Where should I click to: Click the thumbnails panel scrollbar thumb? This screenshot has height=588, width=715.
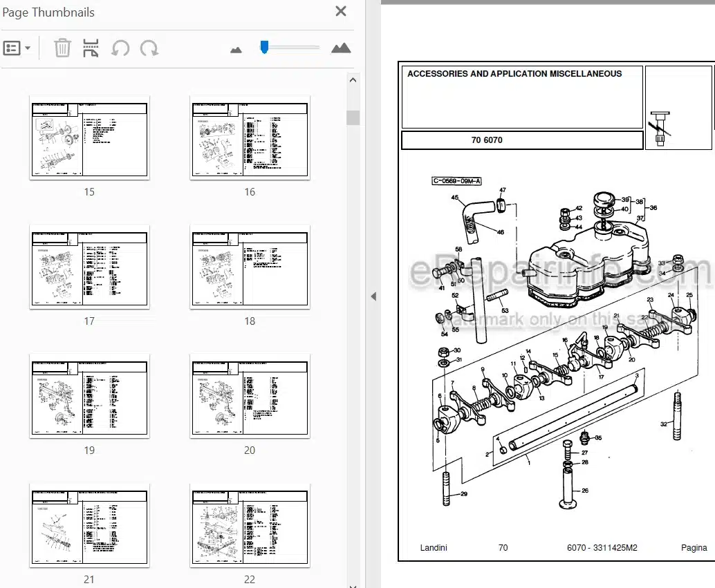point(353,117)
